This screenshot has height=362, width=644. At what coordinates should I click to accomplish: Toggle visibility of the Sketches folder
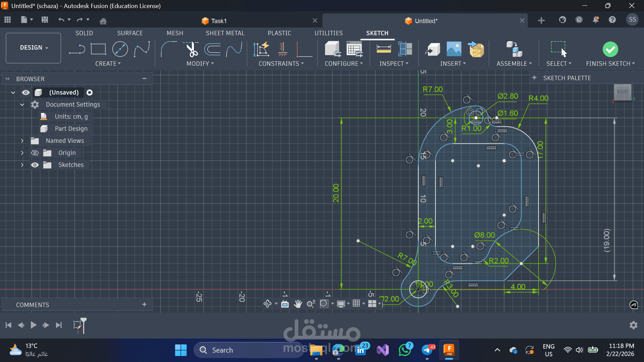tap(35, 165)
